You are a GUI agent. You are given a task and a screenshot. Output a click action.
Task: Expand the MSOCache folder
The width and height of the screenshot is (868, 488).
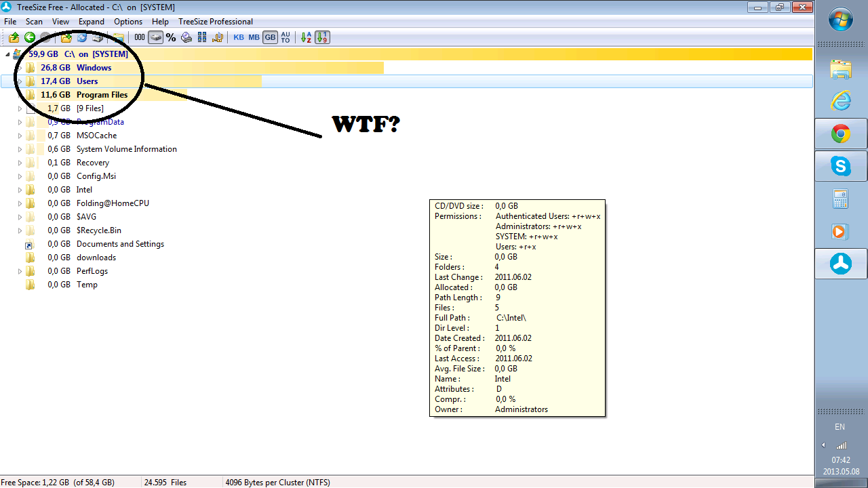pyautogui.click(x=20, y=136)
